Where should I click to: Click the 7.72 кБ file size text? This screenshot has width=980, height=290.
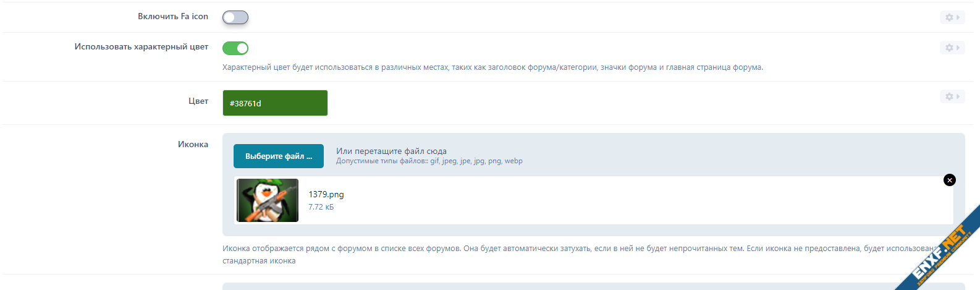point(321,207)
